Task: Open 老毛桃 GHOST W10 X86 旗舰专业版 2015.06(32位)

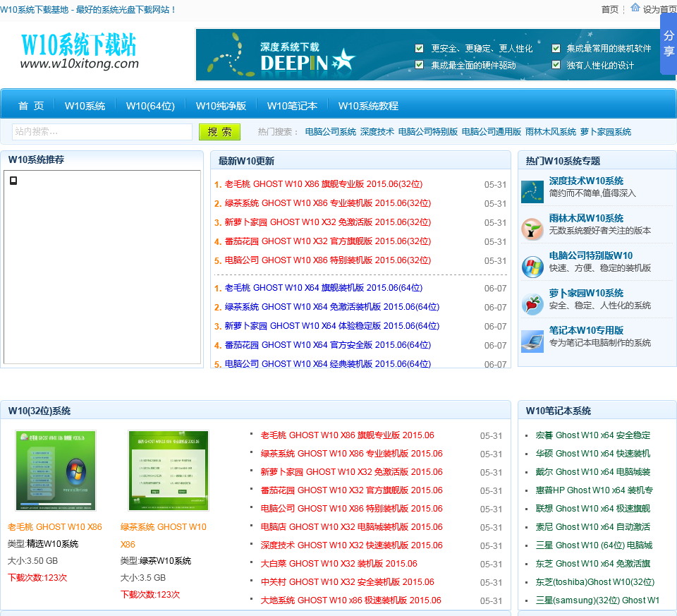Action: click(x=324, y=184)
